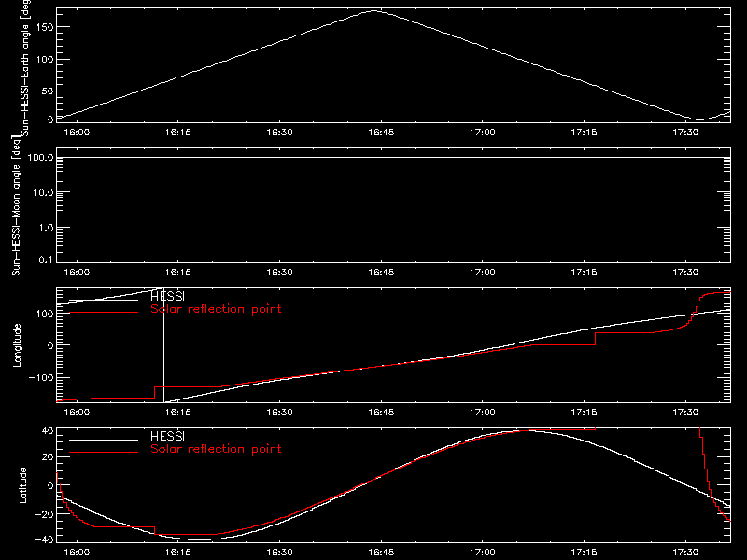Click 16:45 time label under Latitude plot
747x560 pixels.
[x=381, y=553]
